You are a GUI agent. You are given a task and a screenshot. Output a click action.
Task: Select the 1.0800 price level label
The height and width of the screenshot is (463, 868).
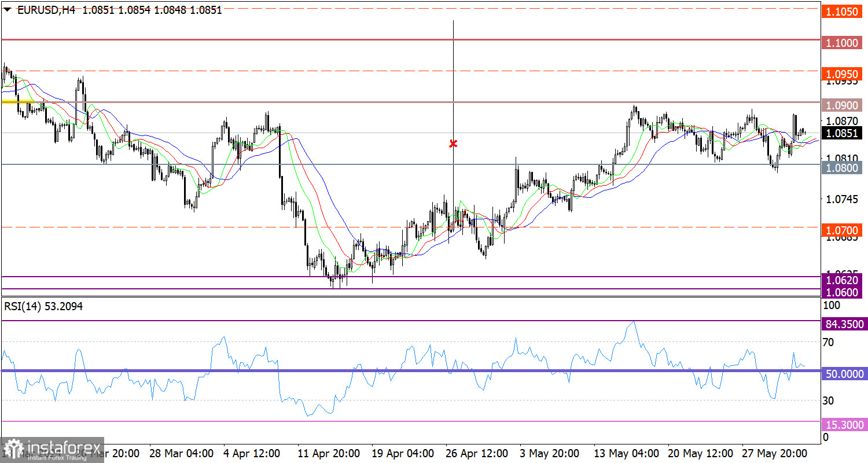[842, 168]
